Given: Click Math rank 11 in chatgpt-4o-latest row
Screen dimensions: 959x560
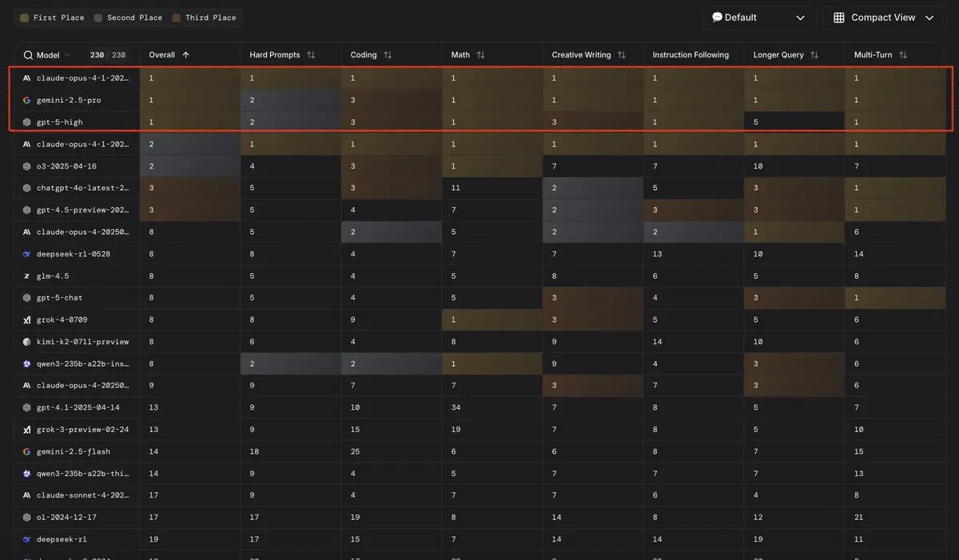Looking at the screenshot, I should click(x=456, y=189).
